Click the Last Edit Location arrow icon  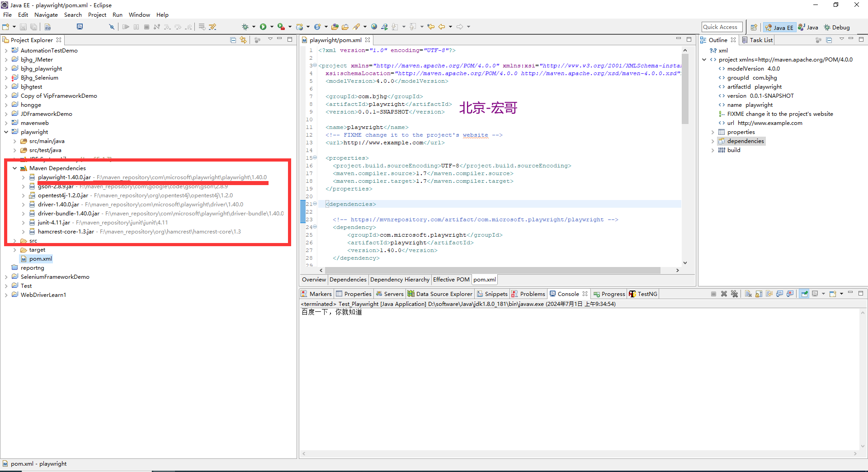pos(430,27)
